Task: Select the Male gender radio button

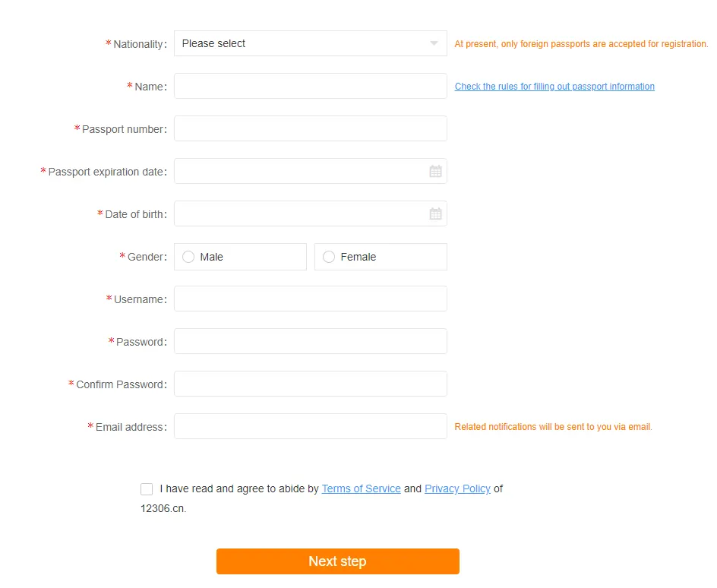Action: click(188, 257)
